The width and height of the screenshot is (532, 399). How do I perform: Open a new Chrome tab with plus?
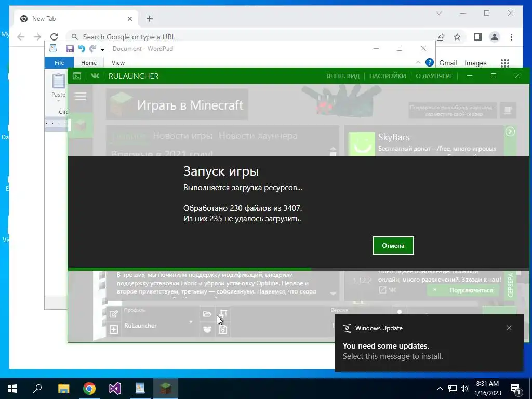pyautogui.click(x=150, y=19)
